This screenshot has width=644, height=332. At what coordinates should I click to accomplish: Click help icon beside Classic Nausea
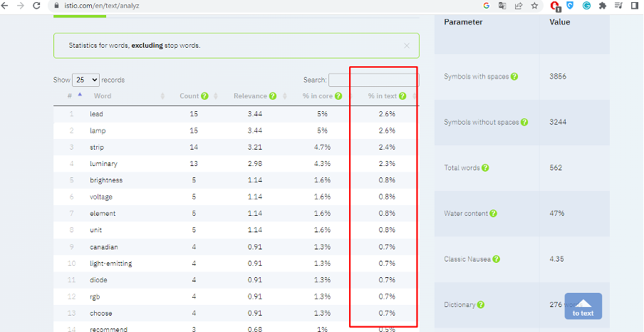[496, 259]
